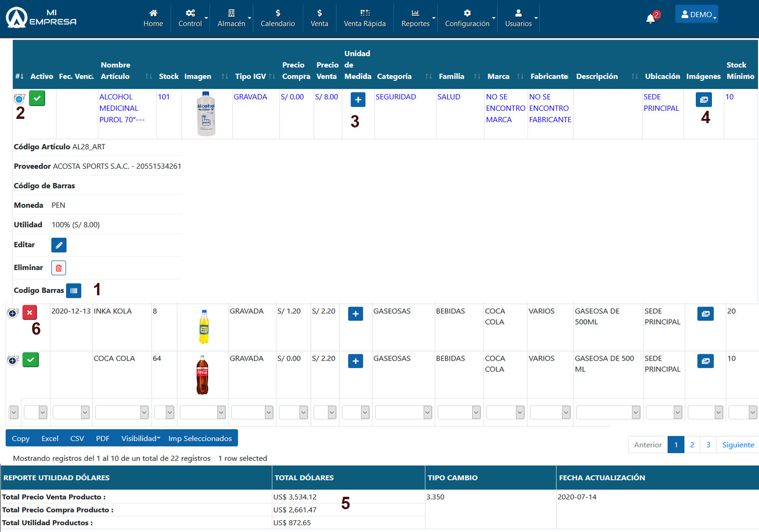759x532 pixels.
Task: Sort by Descripción column
Action: (x=607, y=76)
